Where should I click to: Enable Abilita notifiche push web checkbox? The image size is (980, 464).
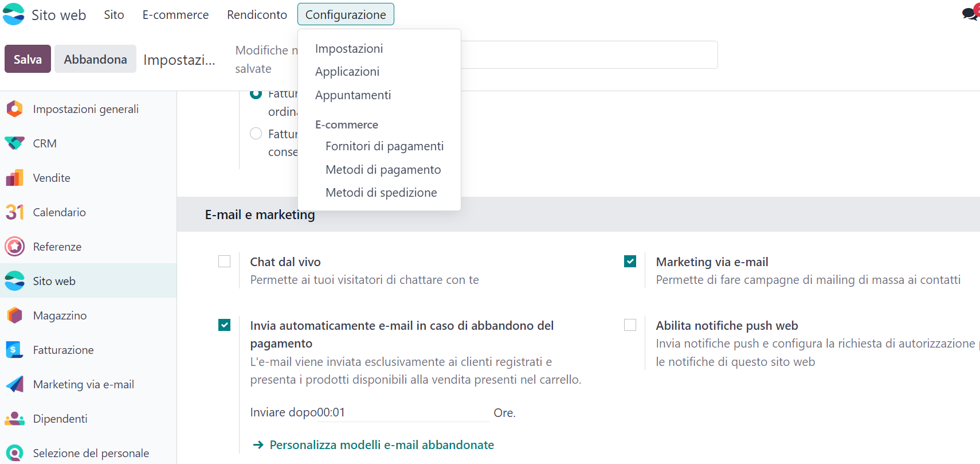pos(630,325)
